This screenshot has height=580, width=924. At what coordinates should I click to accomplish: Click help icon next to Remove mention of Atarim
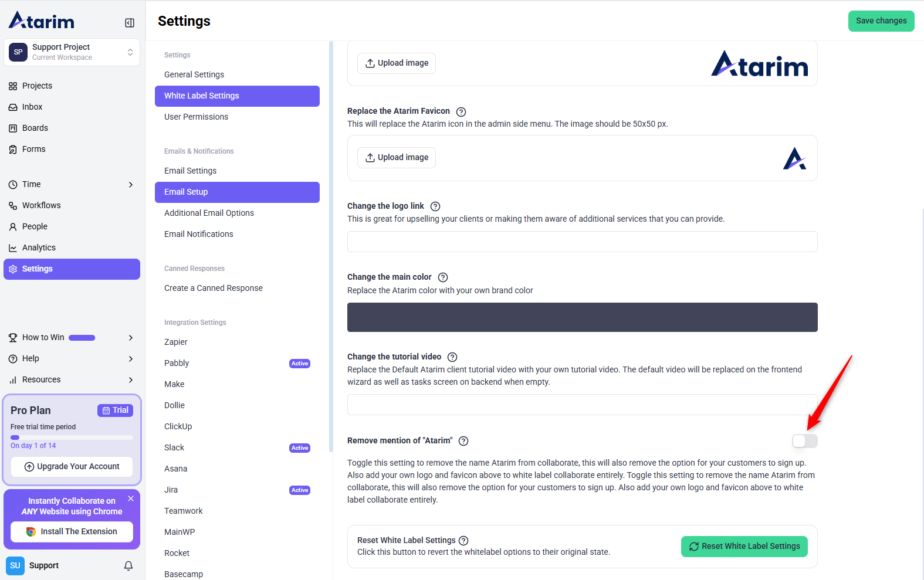point(463,441)
